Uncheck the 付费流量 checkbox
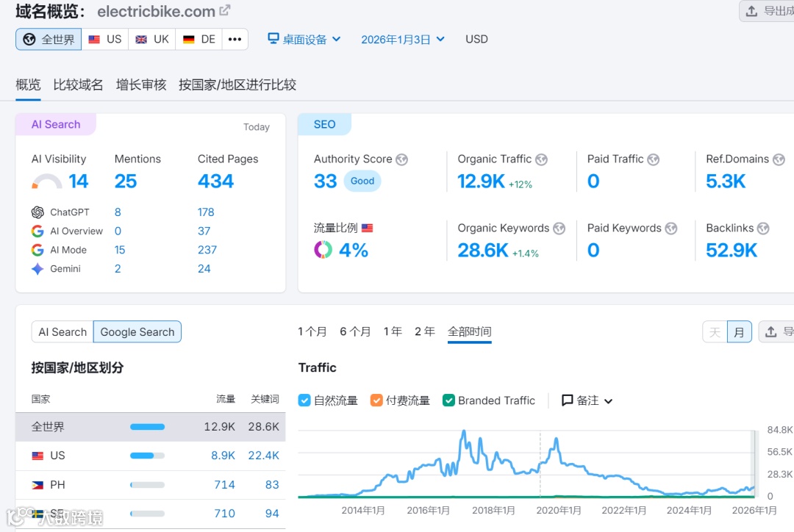Viewport: 794px width, 532px height. 376,400
